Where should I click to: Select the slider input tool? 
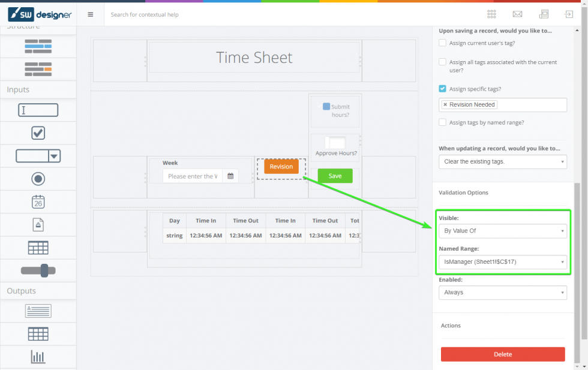pos(38,270)
